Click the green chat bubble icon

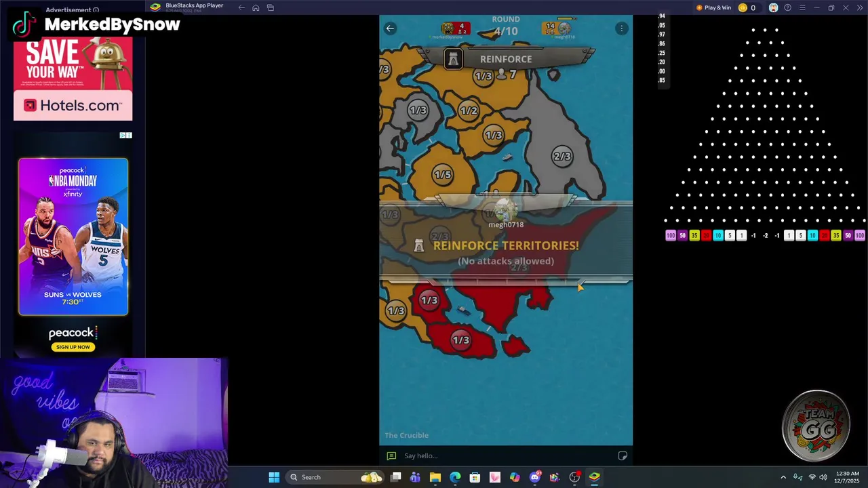tap(391, 456)
